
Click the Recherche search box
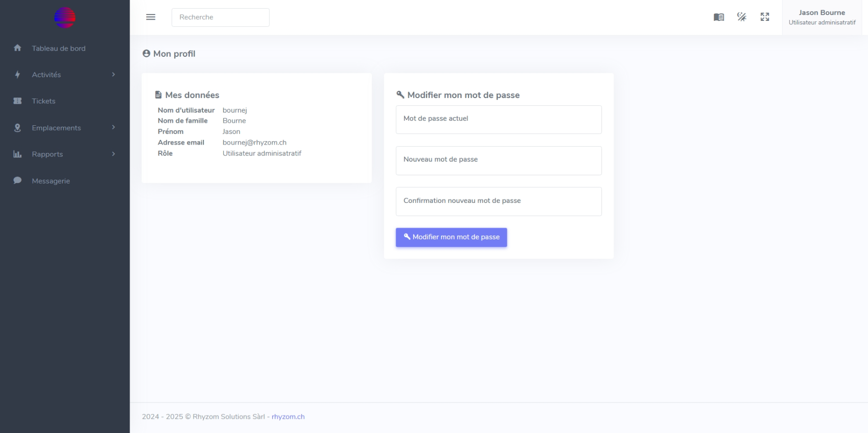220,17
